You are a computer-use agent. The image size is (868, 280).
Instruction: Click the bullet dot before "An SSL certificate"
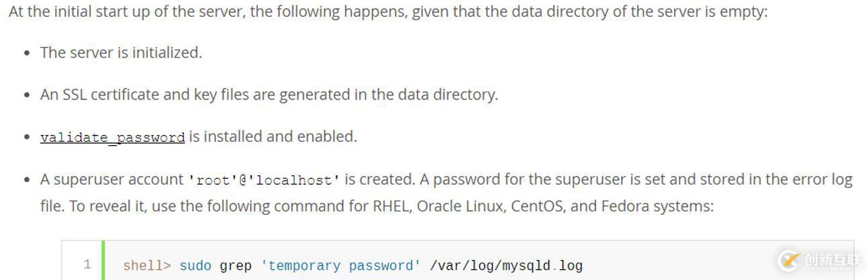coord(26,95)
